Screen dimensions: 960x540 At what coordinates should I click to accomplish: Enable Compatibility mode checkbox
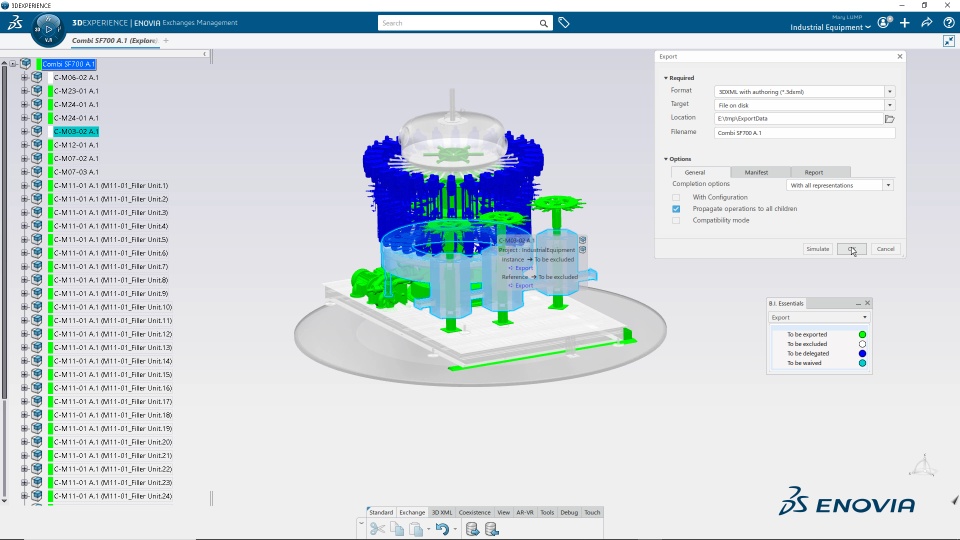[x=676, y=220]
